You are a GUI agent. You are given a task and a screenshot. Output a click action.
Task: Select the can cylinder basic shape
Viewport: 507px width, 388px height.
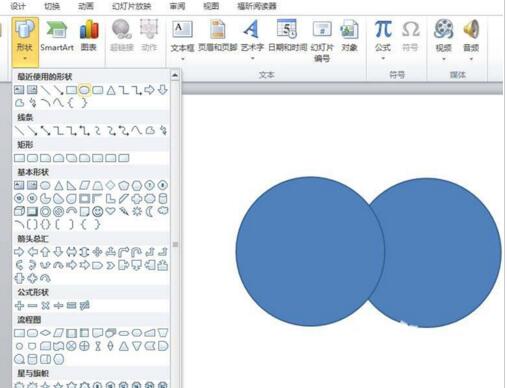coord(163,199)
